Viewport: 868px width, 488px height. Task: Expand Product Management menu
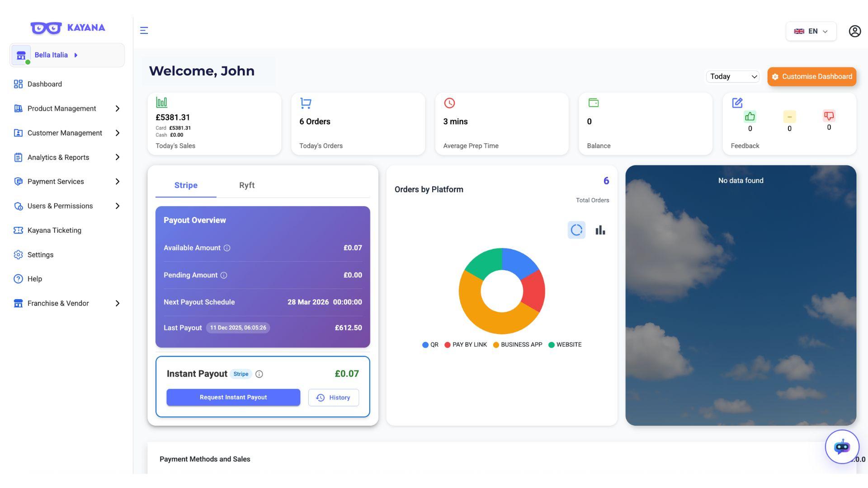tap(67, 108)
